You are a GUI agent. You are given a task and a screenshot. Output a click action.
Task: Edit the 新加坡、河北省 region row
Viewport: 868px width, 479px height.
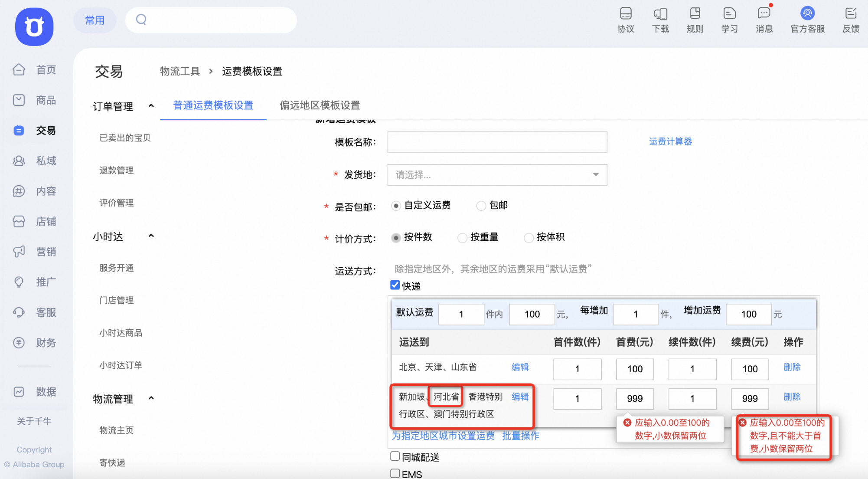(x=520, y=397)
